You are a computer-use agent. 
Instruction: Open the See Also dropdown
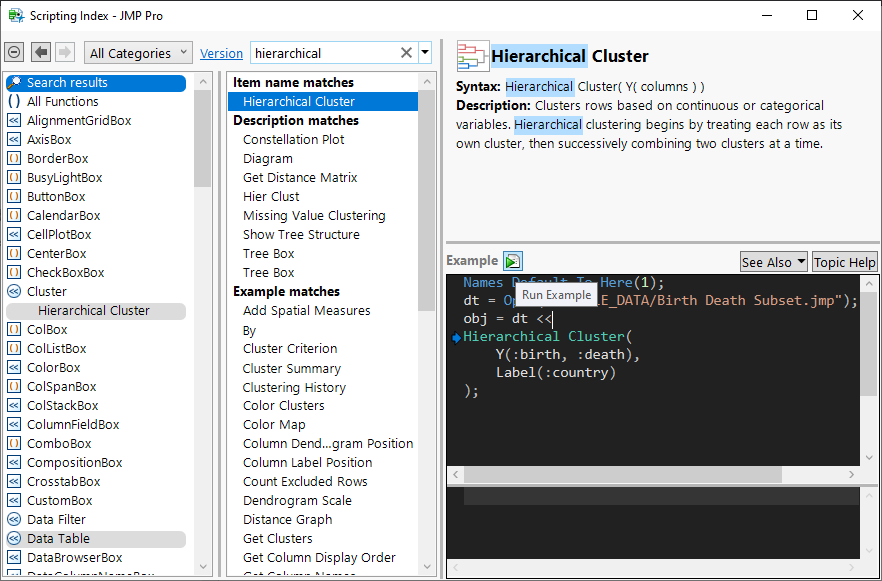click(x=773, y=262)
